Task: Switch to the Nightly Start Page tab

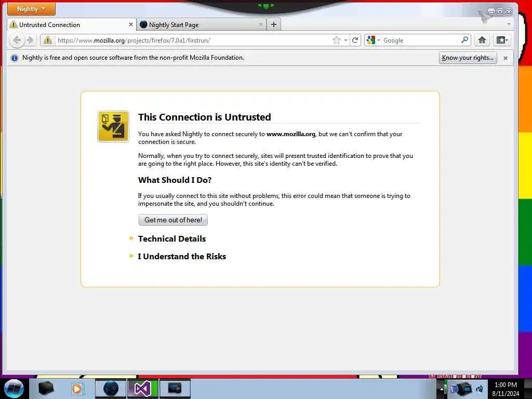Action: [202, 25]
